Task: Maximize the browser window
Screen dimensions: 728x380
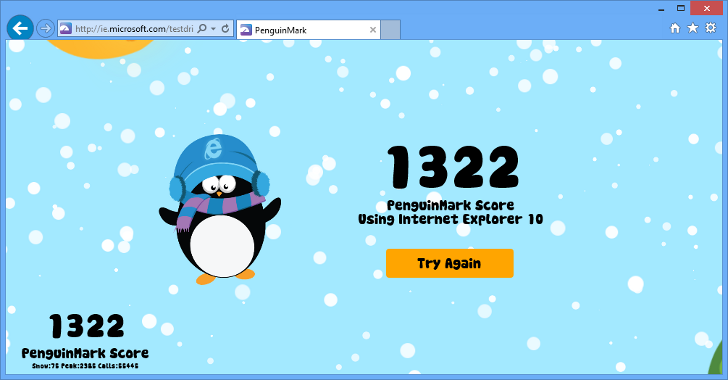Action: [x=681, y=8]
